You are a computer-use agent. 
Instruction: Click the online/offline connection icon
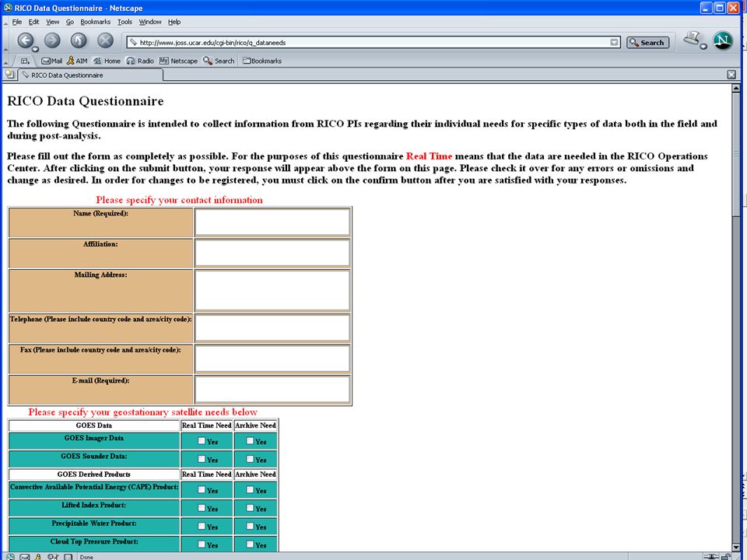click(711, 556)
